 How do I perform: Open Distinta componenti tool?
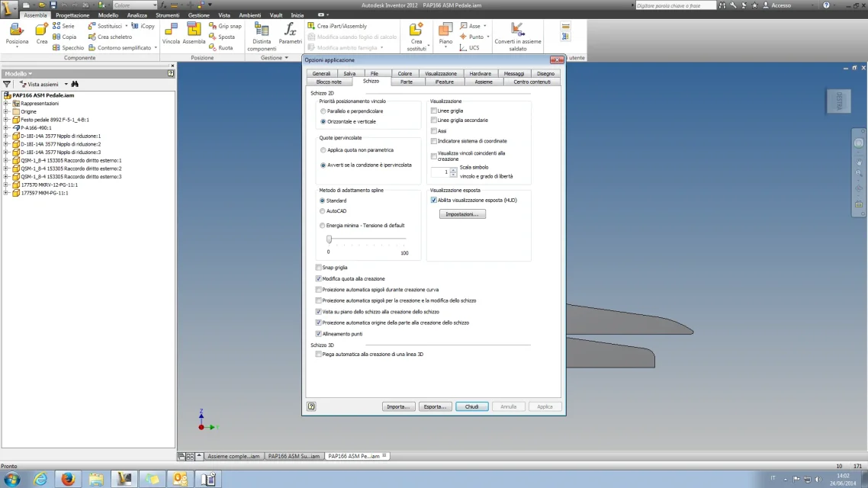pyautogui.click(x=262, y=37)
